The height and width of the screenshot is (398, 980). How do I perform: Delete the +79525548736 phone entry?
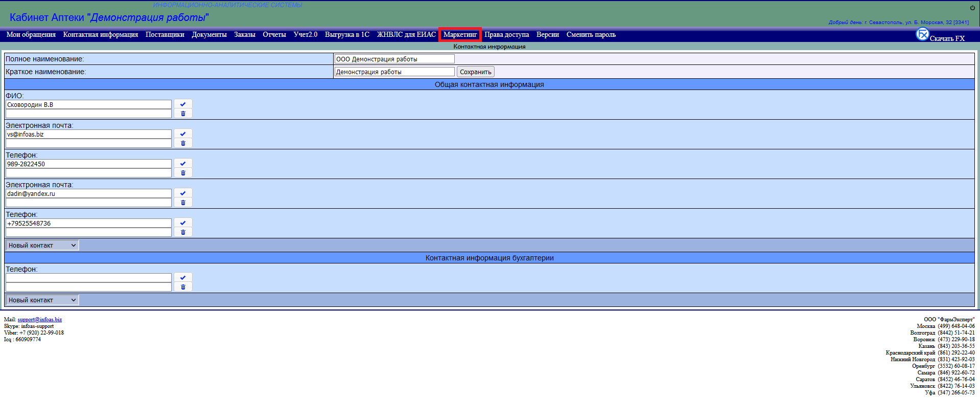183,232
